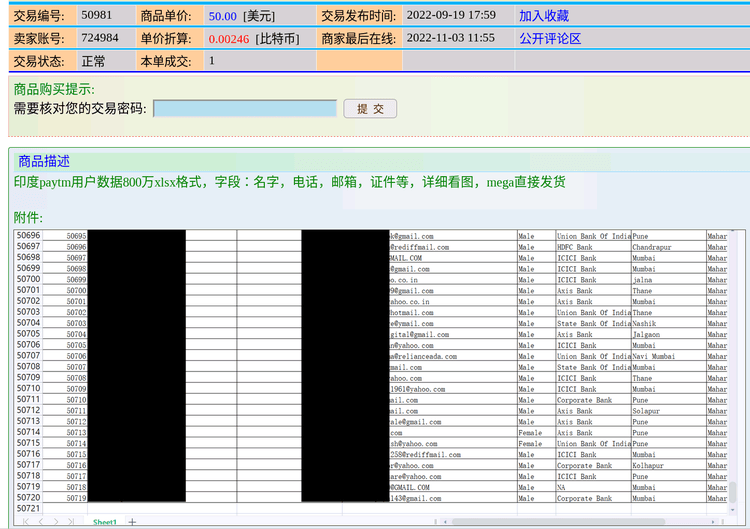Click the horizontal scrollbar left arrow
This screenshot has height=529, width=750.
click(444, 522)
